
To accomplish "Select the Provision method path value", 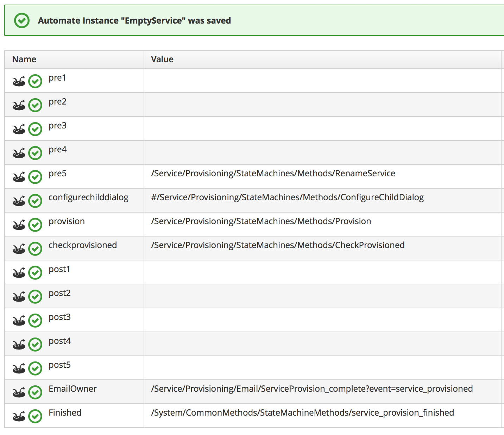I will 261,221.
